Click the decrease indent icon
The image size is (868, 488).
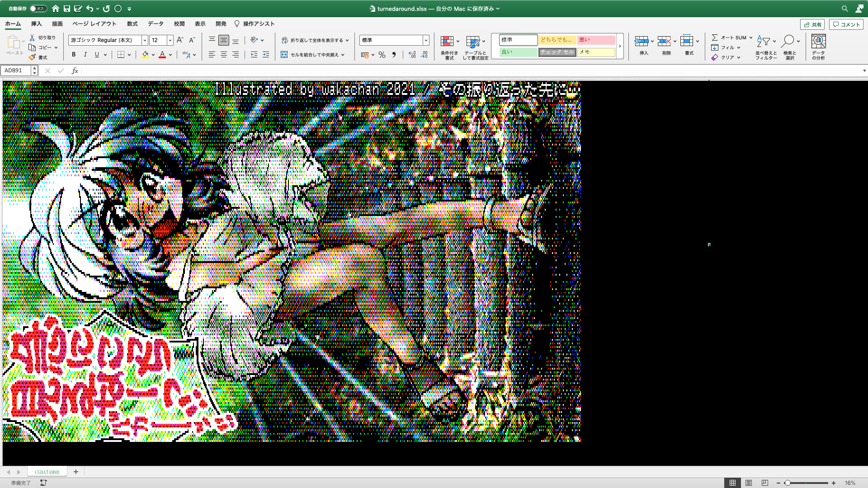[x=254, y=55]
